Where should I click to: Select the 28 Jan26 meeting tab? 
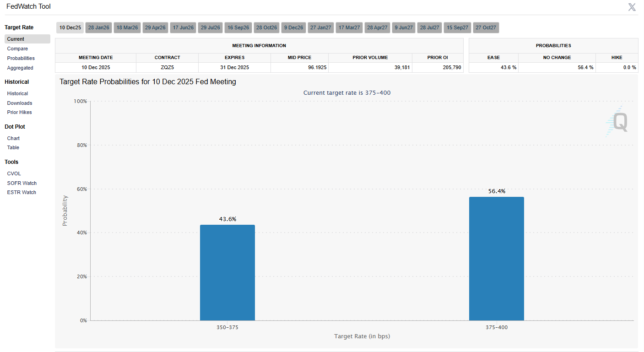click(98, 28)
